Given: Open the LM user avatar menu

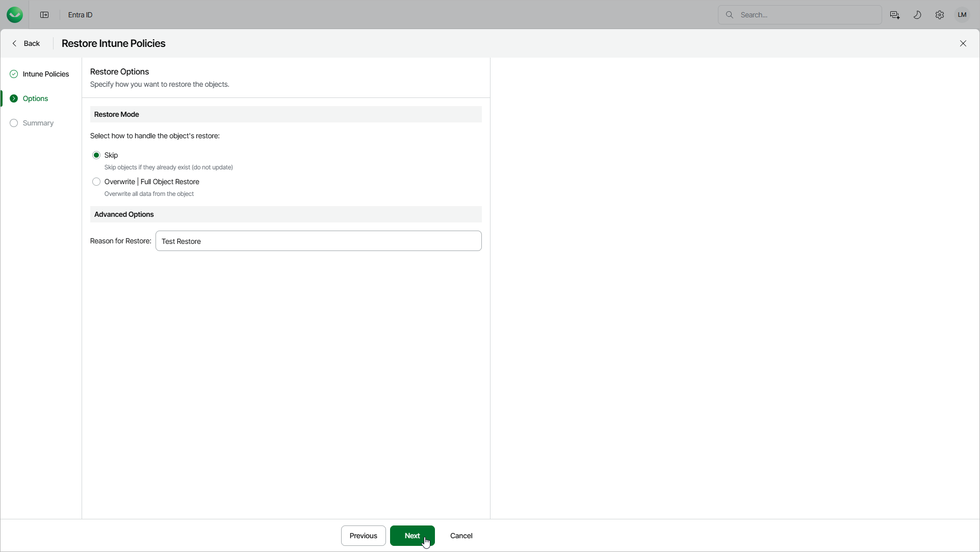Looking at the screenshot, I should pos(962,15).
